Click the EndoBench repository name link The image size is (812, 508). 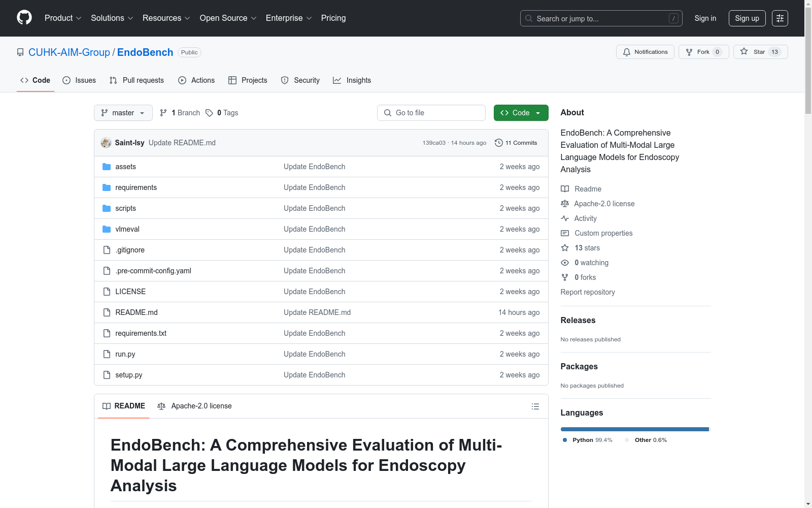(x=145, y=52)
